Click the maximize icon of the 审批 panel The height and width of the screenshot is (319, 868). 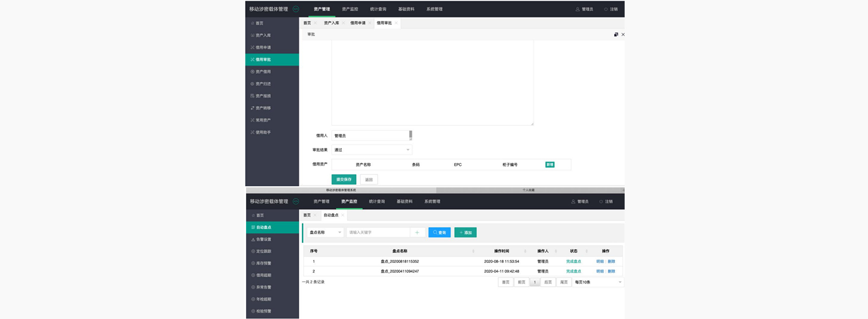pos(616,35)
